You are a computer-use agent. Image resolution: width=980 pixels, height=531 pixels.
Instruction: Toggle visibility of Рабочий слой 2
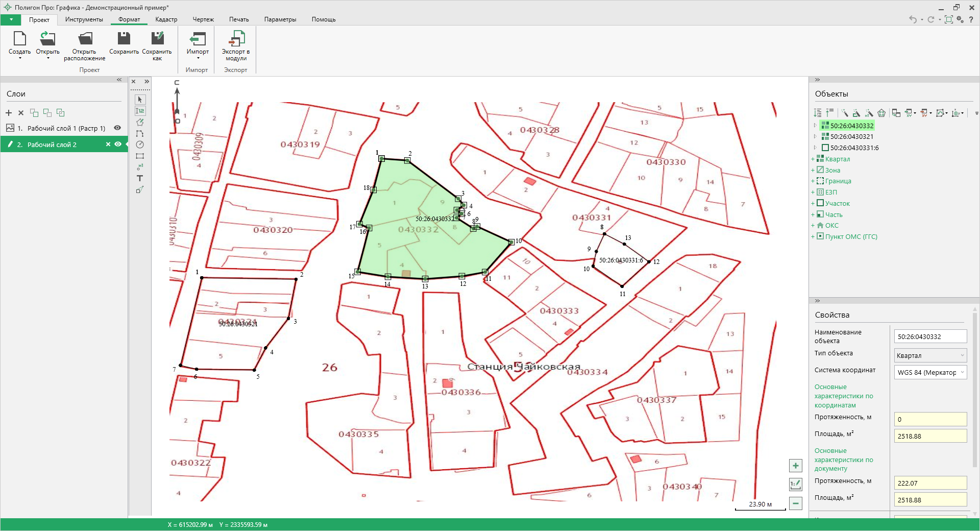pos(118,144)
